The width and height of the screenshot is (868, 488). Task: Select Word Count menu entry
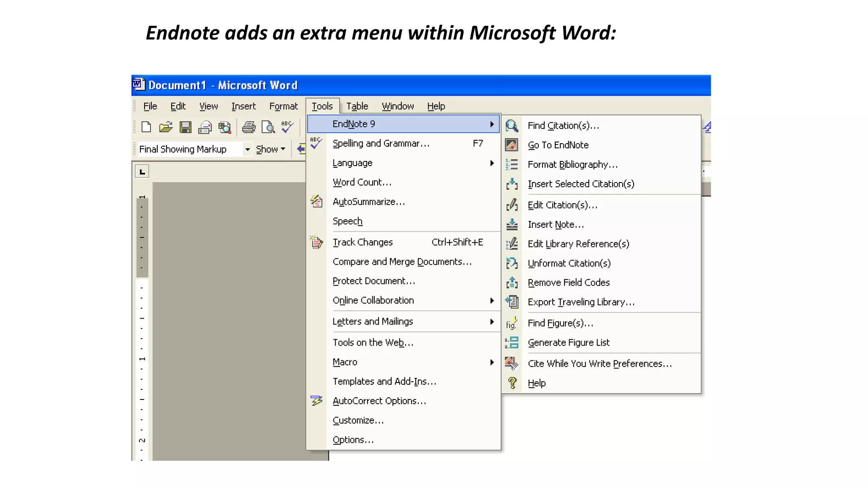403,182
